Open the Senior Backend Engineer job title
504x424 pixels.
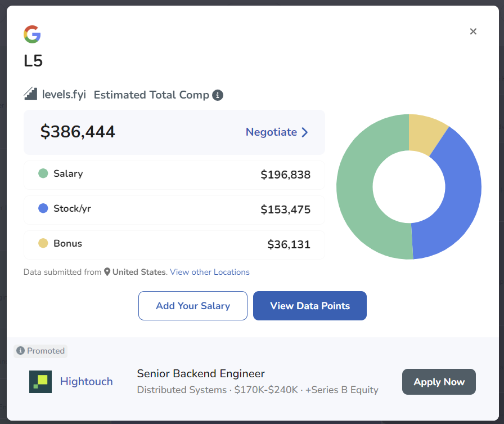click(x=201, y=374)
